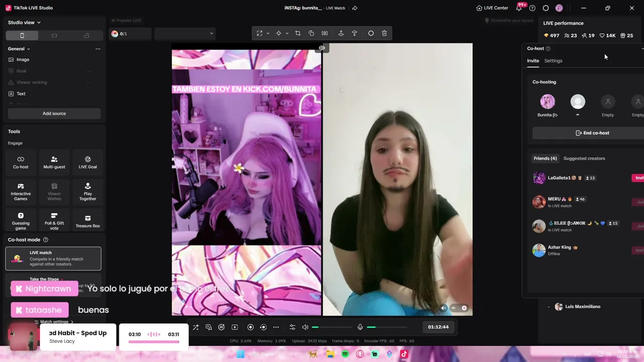
Task: Select the LIVE match co-host mode
Action: 53,258
